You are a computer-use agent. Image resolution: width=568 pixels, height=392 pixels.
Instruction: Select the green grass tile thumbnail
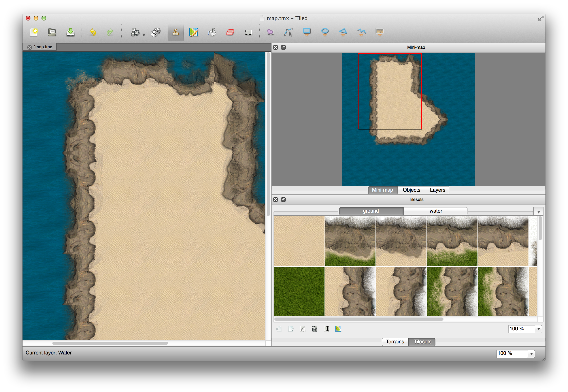(299, 291)
